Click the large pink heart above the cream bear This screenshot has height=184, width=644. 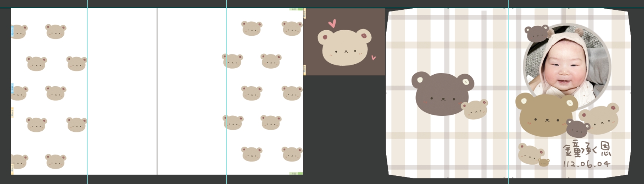coord(332,24)
